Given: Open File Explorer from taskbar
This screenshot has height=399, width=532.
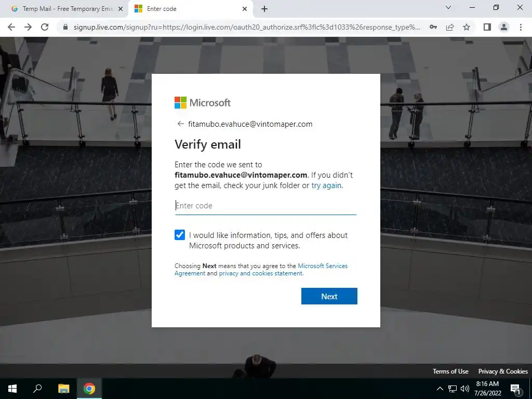Looking at the screenshot, I should (x=63, y=389).
